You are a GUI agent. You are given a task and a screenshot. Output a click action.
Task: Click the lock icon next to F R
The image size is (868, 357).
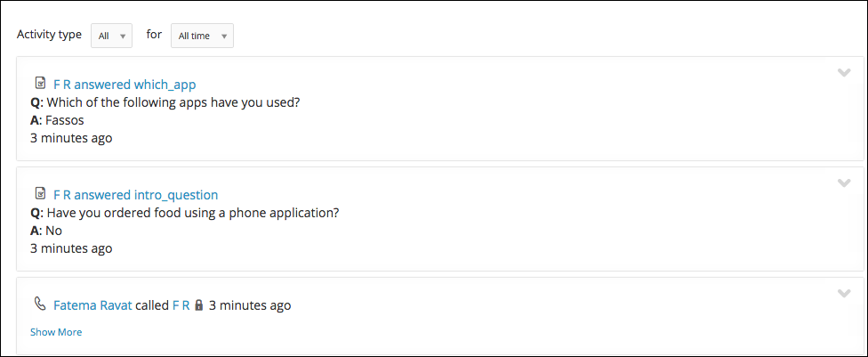(x=199, y=305)
